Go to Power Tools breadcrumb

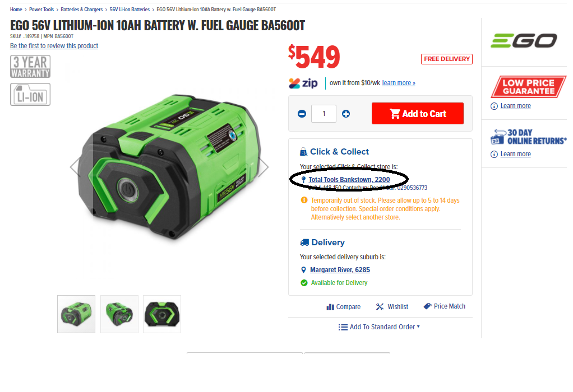(41, 10)
